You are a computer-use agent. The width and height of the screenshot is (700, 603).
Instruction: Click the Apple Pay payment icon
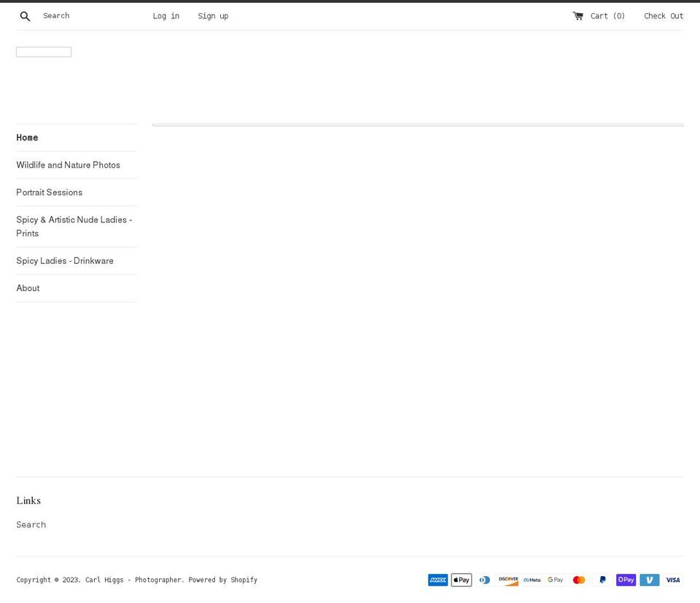tap(462, 580)
